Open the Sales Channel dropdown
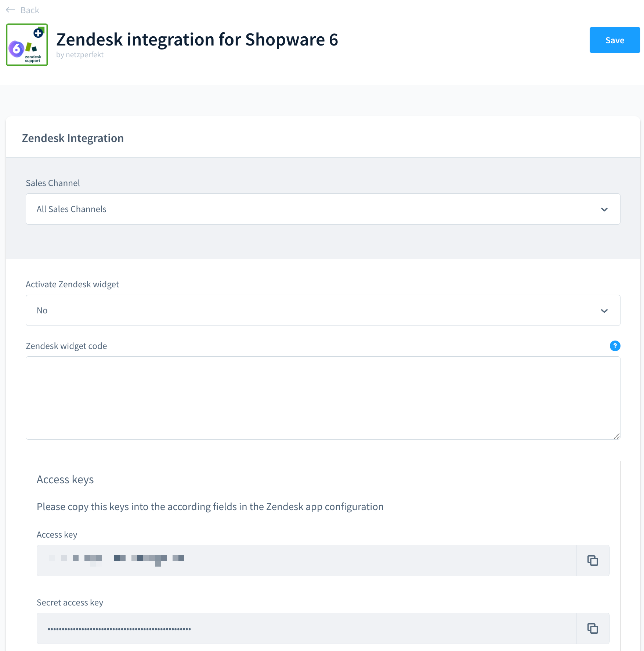The height and width of the screenshot is (651, 644). click(323, 209)
